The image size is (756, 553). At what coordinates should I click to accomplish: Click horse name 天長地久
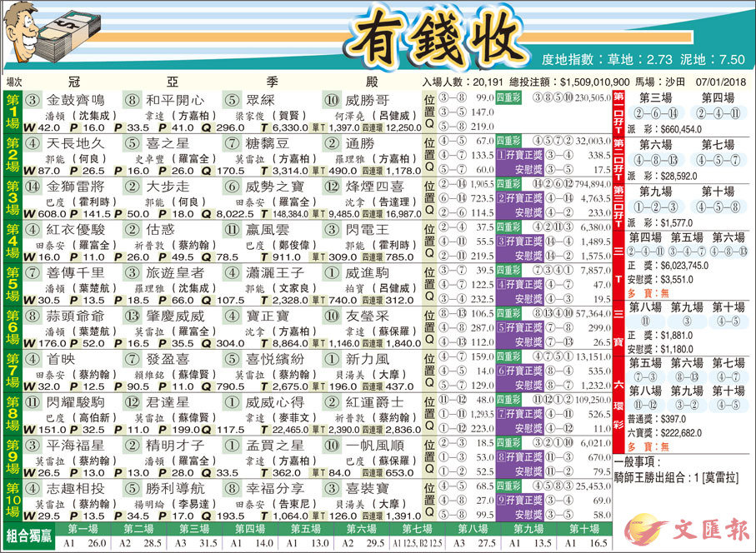(75, 143)
